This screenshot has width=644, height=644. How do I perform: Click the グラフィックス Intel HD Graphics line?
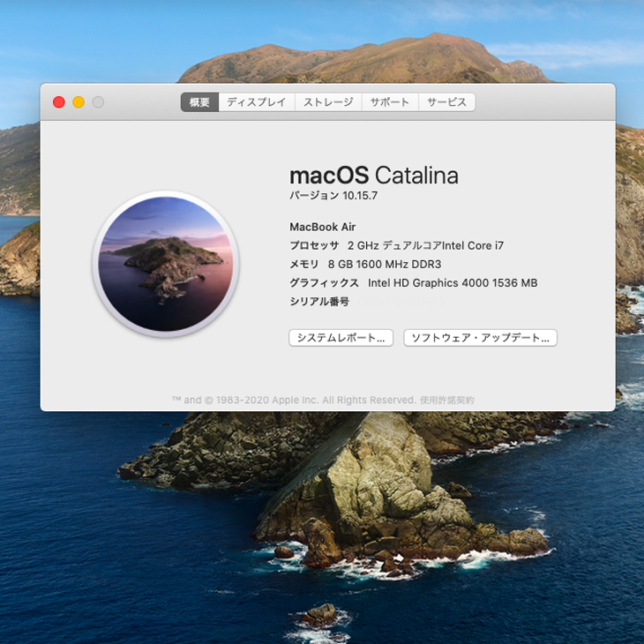pos(413,283)
